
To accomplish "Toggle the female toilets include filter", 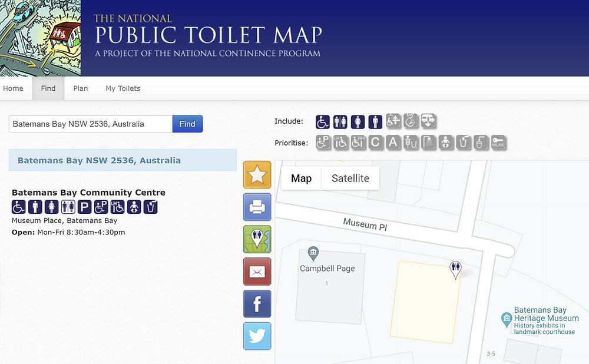I will pyautogui.click(x=358, y=122).
